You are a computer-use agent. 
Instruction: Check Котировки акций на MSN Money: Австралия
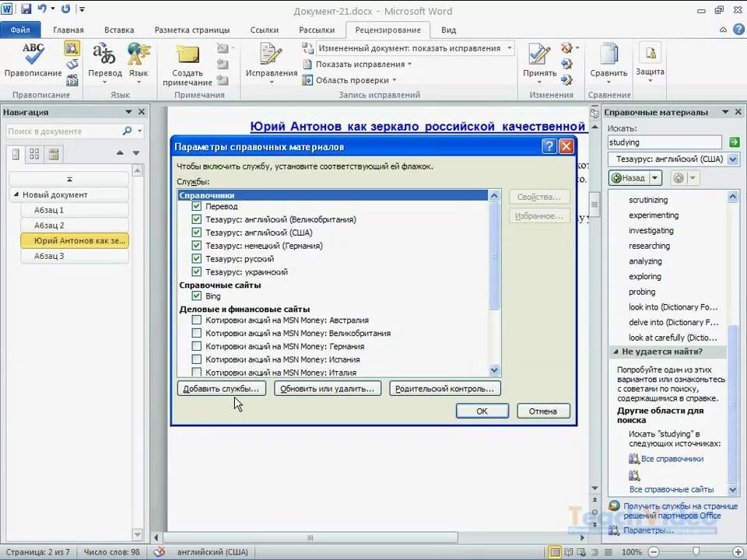coord(196,320)
